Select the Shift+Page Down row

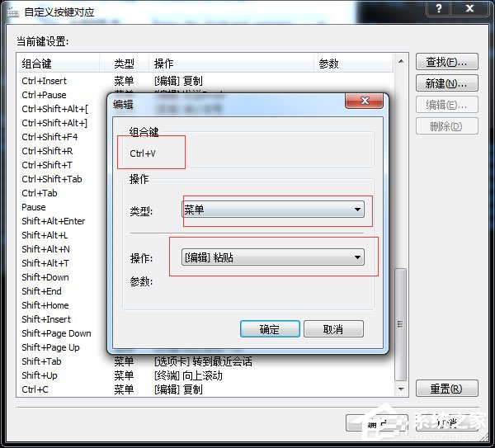point(56,333)
